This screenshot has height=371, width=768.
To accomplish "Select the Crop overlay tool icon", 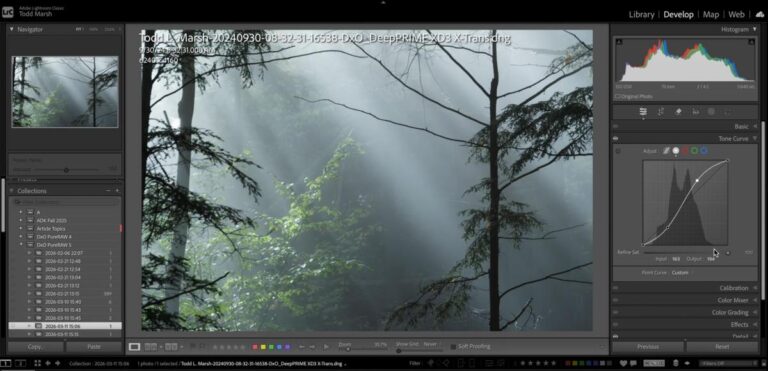I will pyautogui.click(x=661, y=112).
